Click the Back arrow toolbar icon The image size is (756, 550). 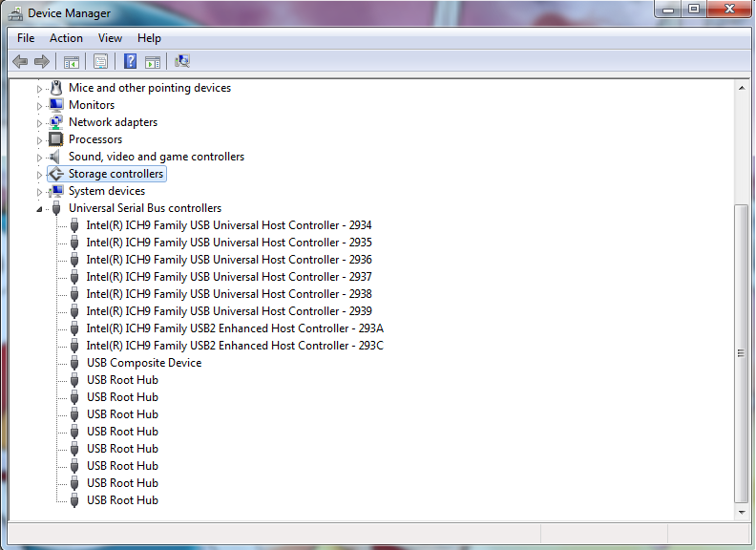(x=20, y=61)
